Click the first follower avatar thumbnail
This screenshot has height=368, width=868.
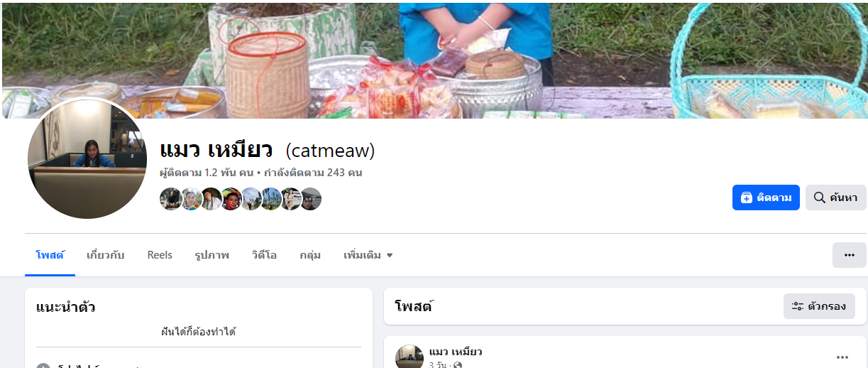click(170, 199)
